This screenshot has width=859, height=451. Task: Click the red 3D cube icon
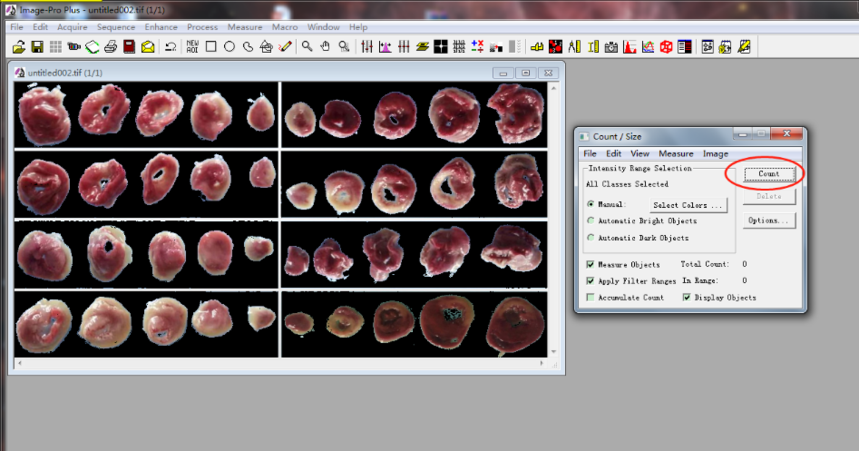point(665,46)
